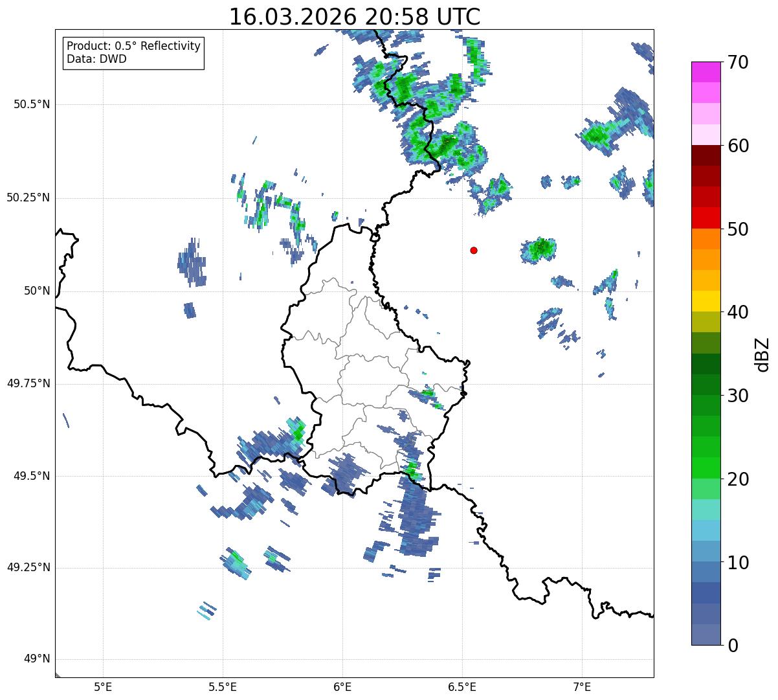Click the 49.25°N latitude label
778x700 pixels.
pos(28,567)
